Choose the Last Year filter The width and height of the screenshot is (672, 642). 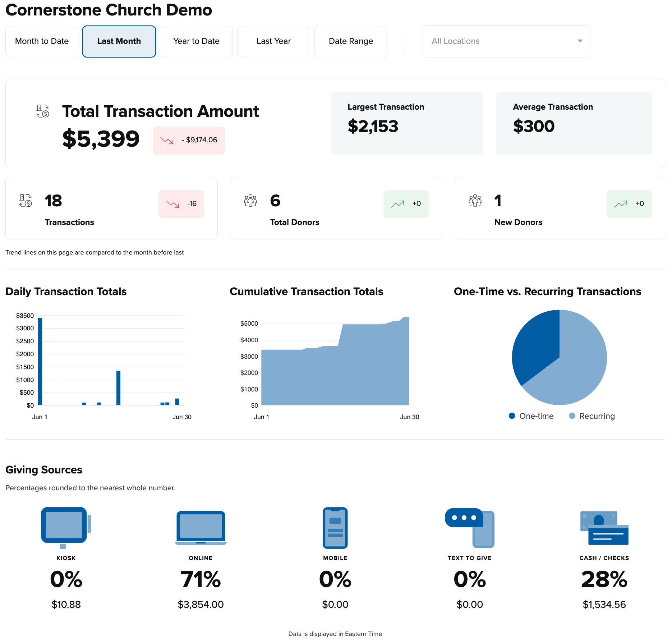coord(273,41)
